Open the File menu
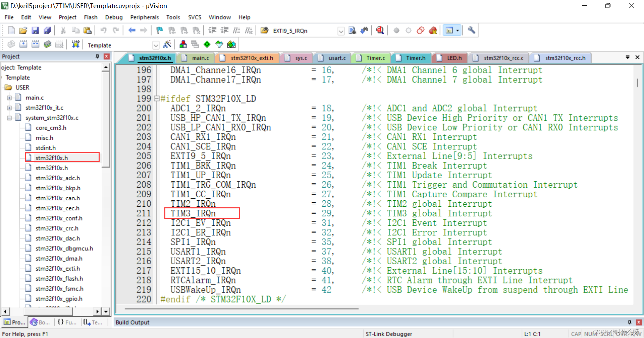 [9, 17]
